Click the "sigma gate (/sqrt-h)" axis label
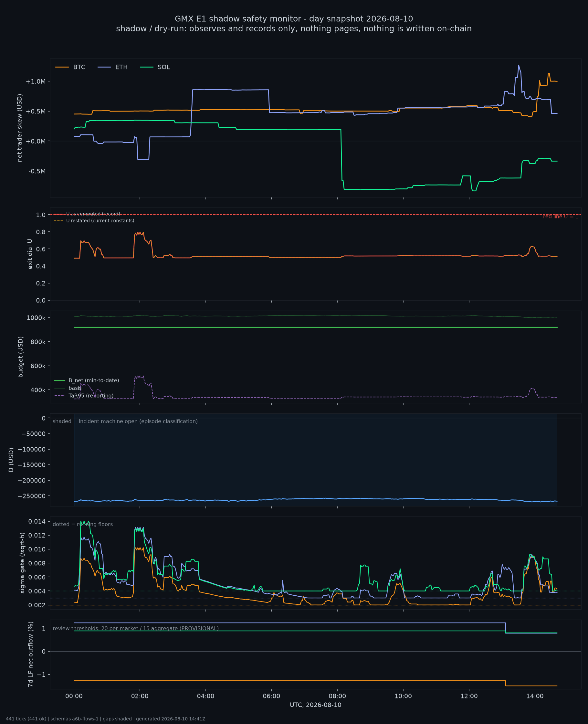The image size is (588, 724). coord(22,563)
